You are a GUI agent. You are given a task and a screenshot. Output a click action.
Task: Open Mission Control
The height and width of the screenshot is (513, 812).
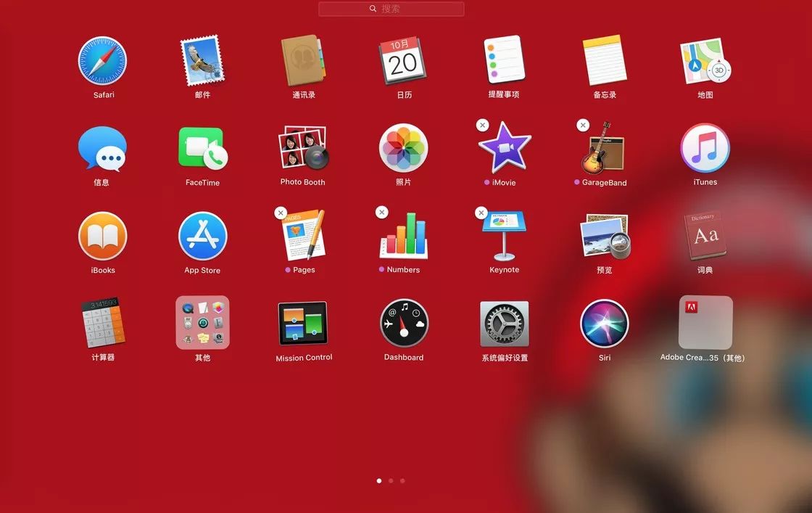click(304, 324)
